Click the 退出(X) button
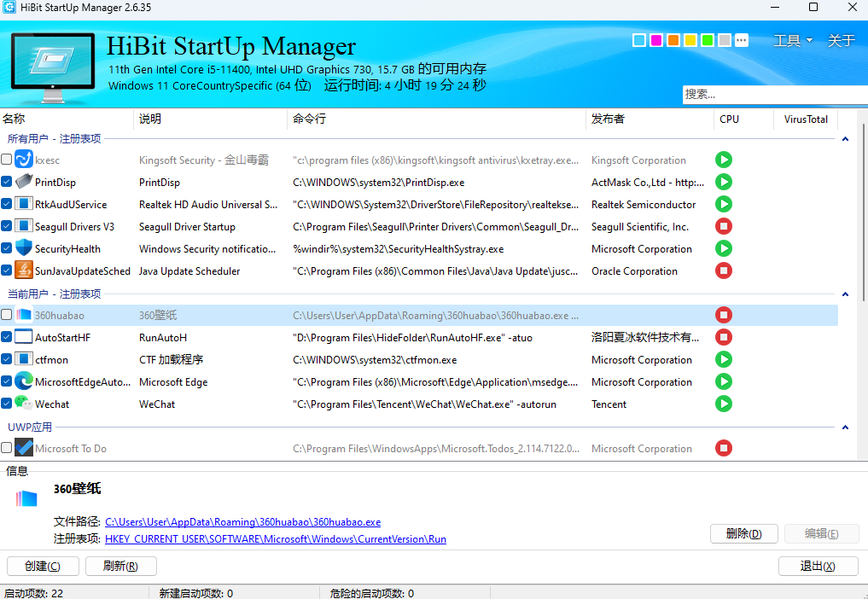This screenshot has height=599, width=868. coord(818,566)
